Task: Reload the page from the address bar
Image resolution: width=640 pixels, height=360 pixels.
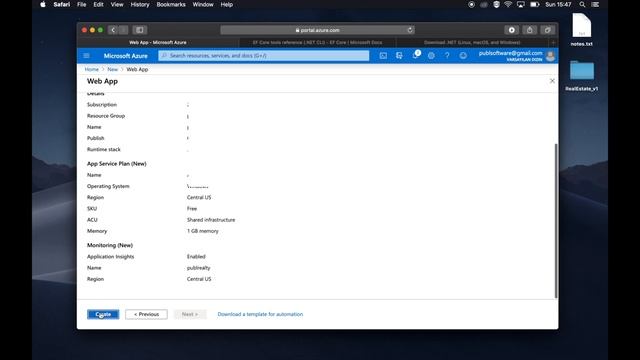Action: click(x=410, y=30)
